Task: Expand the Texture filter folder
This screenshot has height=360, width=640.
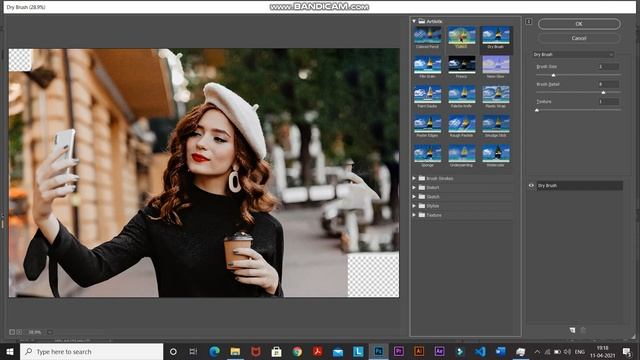Action: coord(414,215)
